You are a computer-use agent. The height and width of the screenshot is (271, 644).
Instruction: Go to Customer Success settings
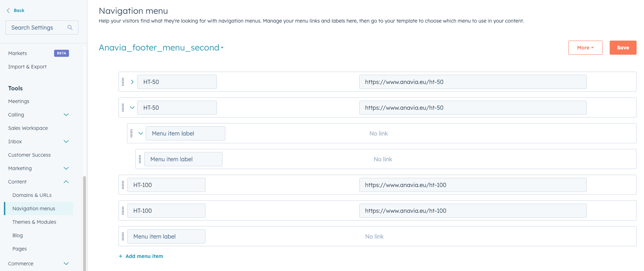(30, 155)
